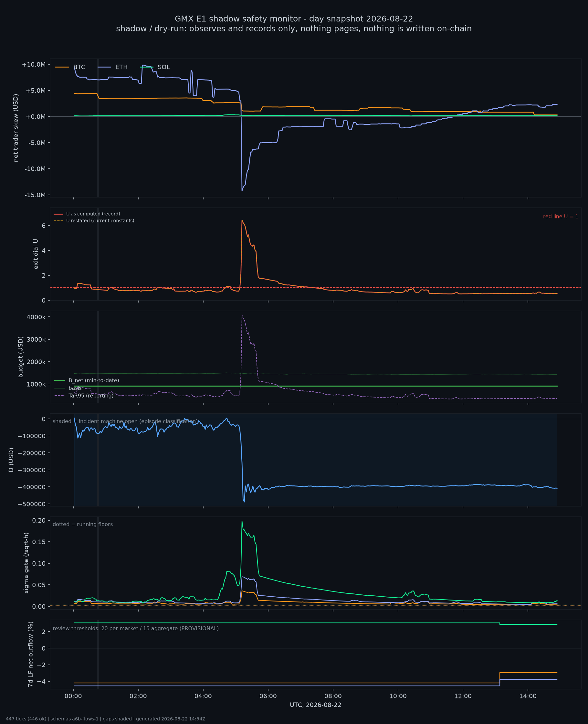Click the "0.15" sigma gate tick label

(x=39, y=542)
